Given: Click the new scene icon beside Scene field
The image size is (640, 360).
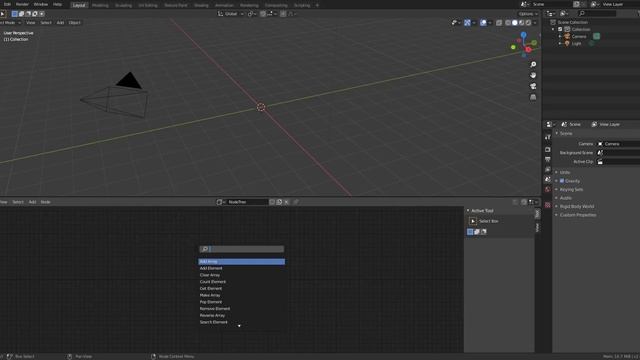Looking at the screenshot, I should pos(576,4).
